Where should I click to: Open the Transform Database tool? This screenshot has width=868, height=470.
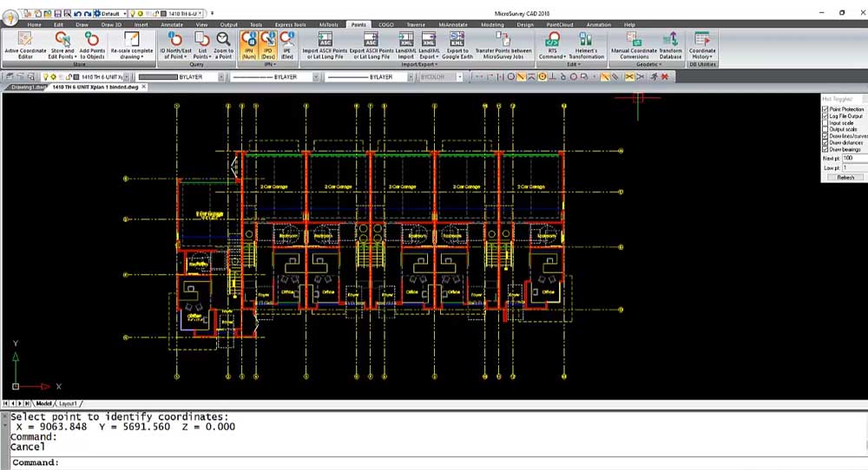670,44
